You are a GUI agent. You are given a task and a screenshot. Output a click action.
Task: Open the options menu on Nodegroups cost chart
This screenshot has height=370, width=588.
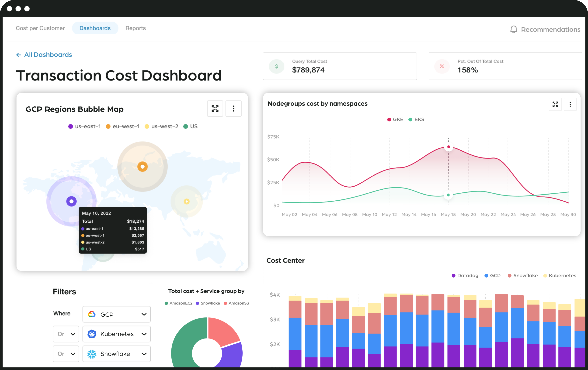pyautogui.click(x=571, y=104)
